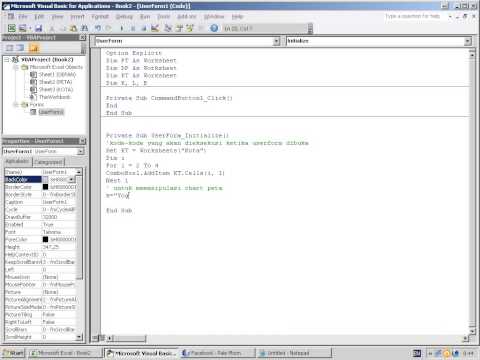480x360 pixels.
Task: Open the Debug menu
Action: pyautogui.click(x=124, y=16)
